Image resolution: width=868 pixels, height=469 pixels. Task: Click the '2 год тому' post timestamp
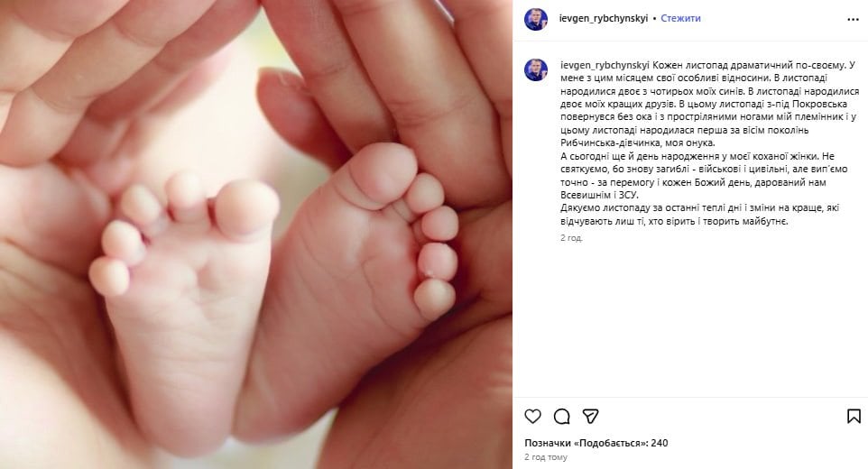tap(546, 457)
